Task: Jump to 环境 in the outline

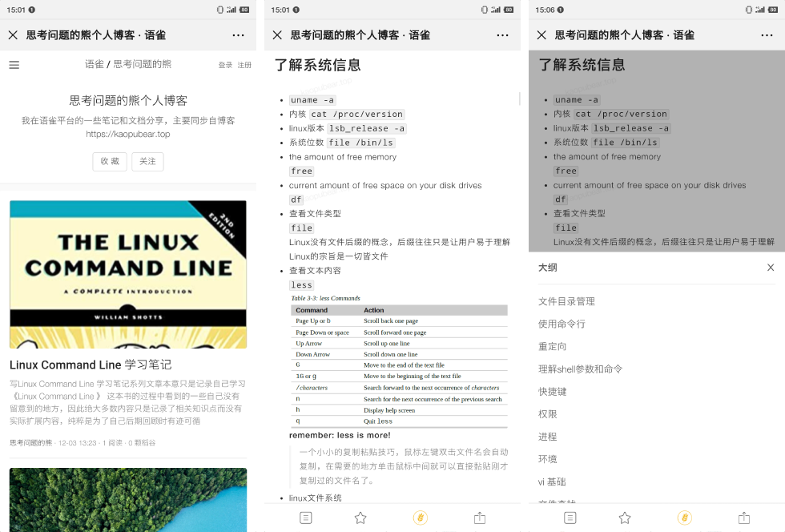Action: 548,459
